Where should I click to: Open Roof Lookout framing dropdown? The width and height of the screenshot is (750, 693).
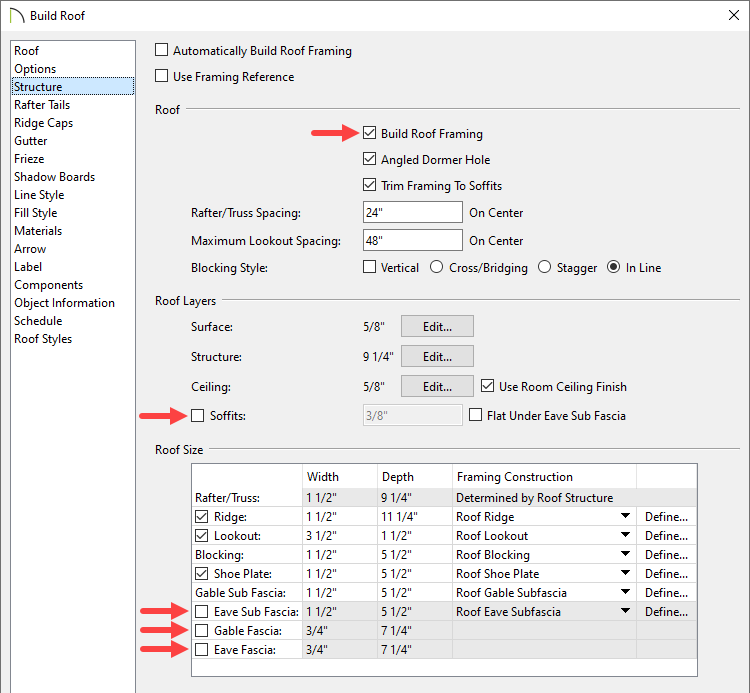click(x=625, y=535)
